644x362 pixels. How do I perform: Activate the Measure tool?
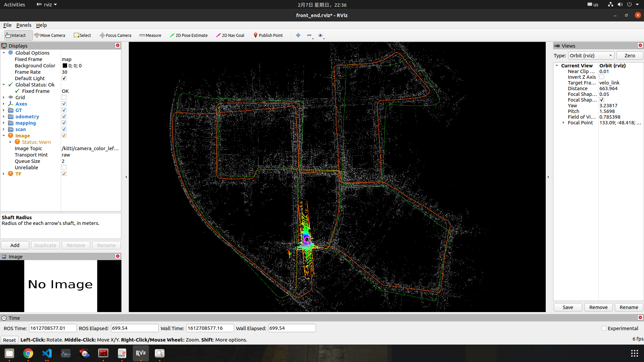click(x=150, y=35)
